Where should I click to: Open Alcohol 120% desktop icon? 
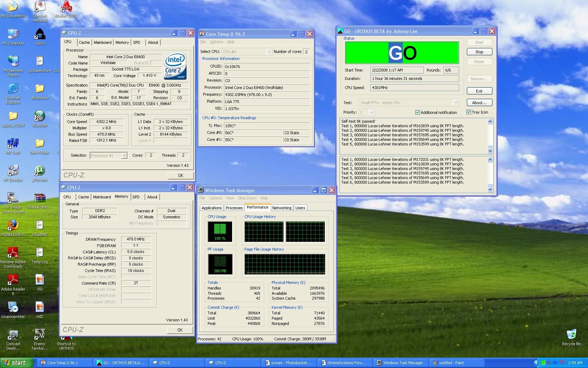[66, 9]
